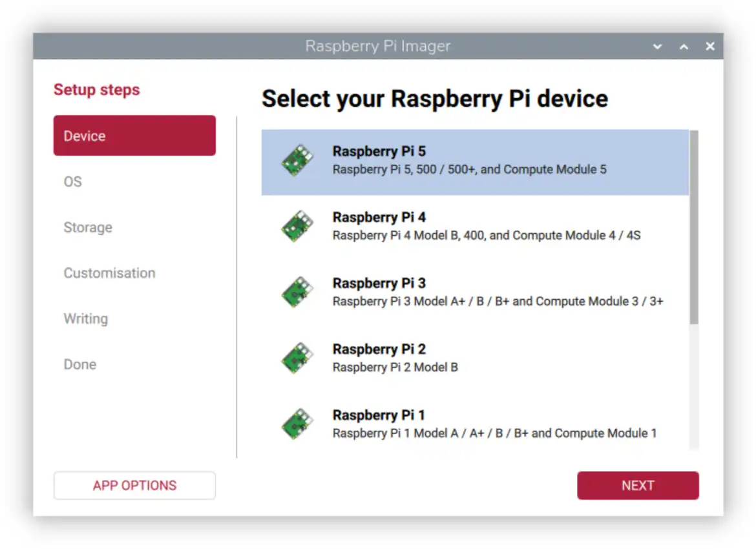Click the Raspberry Pi 1 board icon

point(297,424)
